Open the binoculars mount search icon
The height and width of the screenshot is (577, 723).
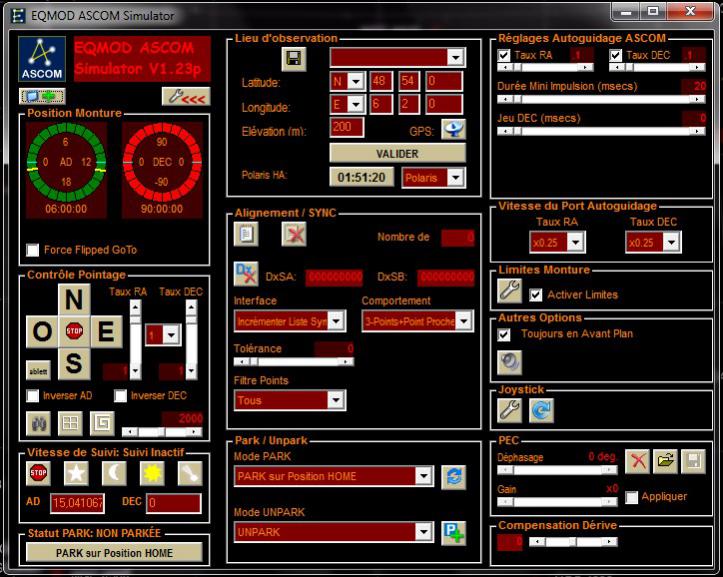point(39,423)
